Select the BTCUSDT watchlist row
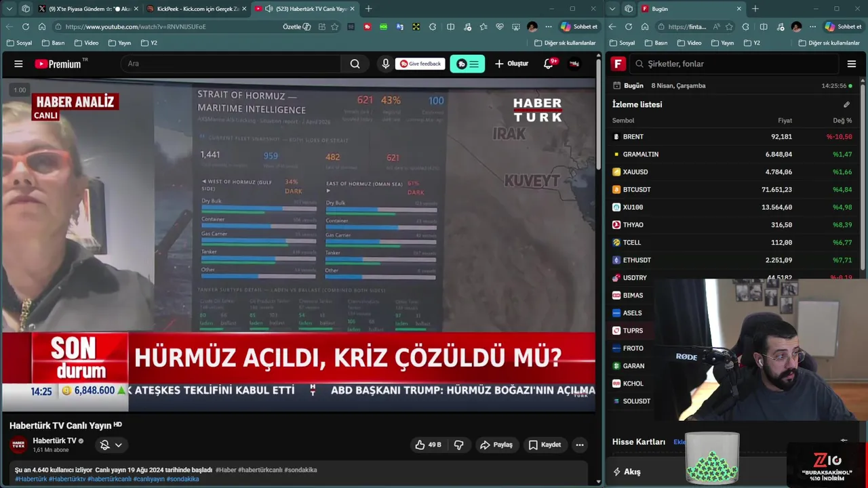 click(x=732, y=189)
